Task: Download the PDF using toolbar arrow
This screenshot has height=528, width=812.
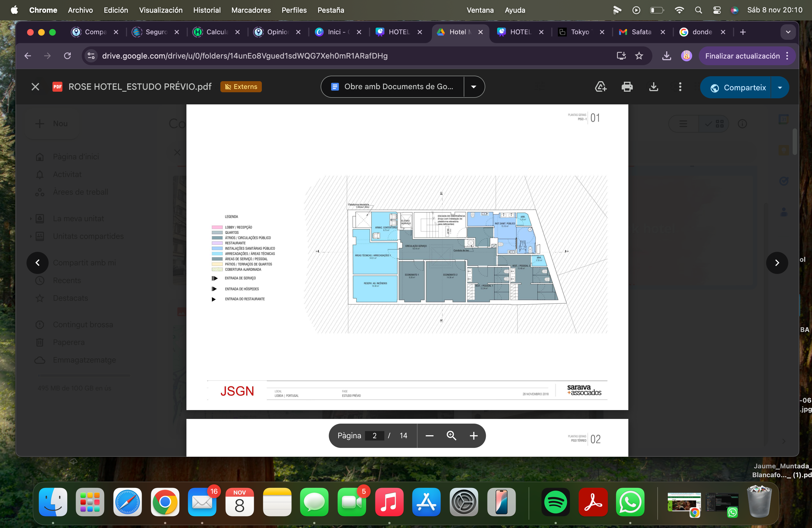Action: (x=653, y=87)
